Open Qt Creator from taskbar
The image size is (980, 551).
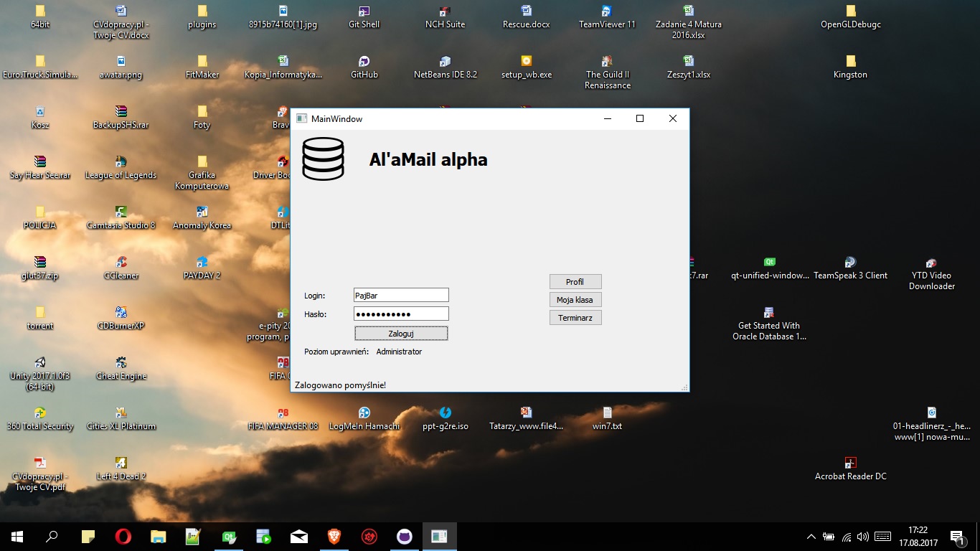pos(229,536)
